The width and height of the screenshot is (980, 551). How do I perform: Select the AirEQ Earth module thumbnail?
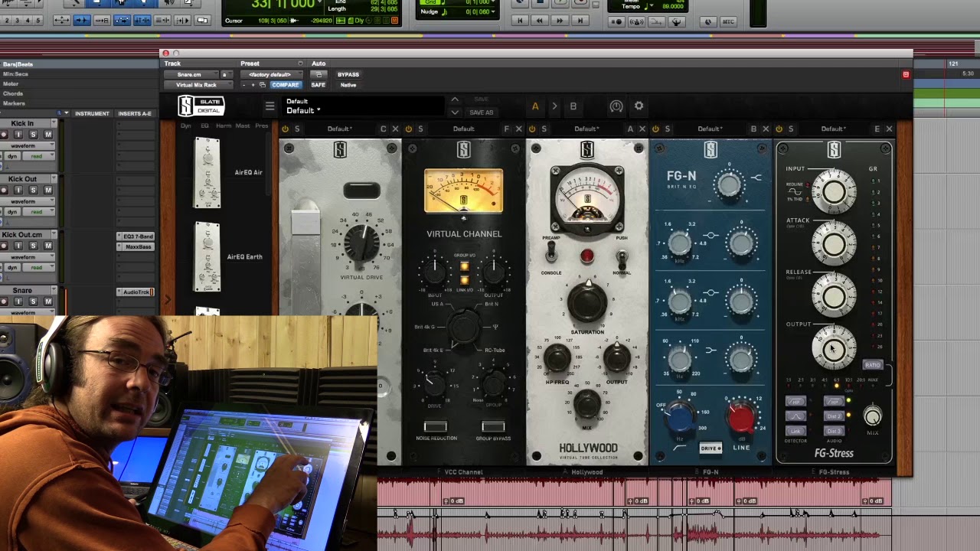[x=207, y=257]
